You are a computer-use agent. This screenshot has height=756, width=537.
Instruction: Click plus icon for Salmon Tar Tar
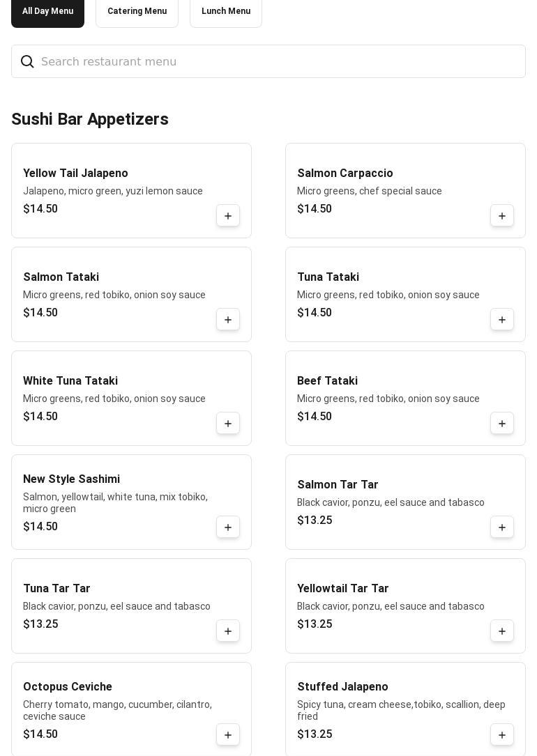click(x=502, y=527)
